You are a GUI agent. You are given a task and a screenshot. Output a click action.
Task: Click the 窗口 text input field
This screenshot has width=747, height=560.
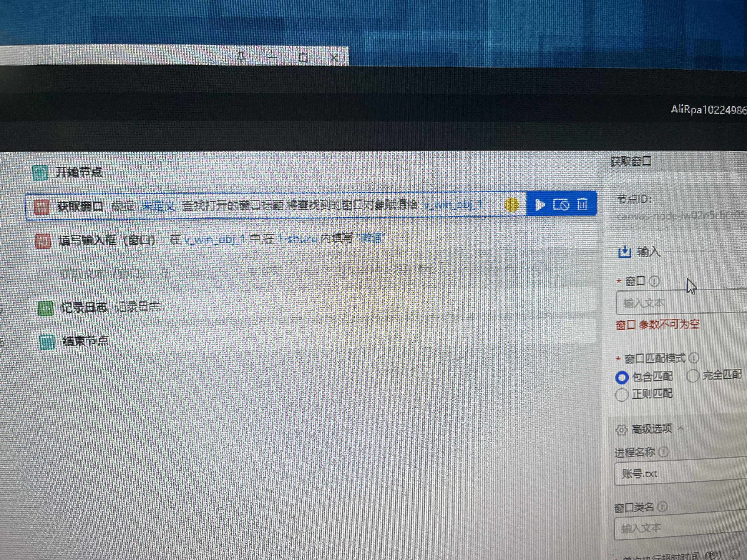(x=681, y=302)
